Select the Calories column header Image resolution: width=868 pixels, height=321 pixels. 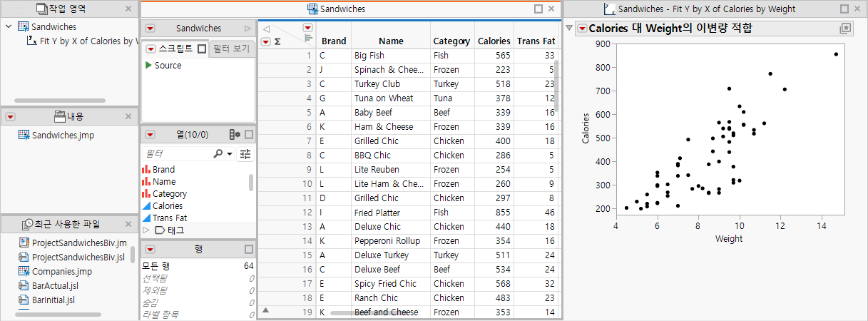coord(494,41)
